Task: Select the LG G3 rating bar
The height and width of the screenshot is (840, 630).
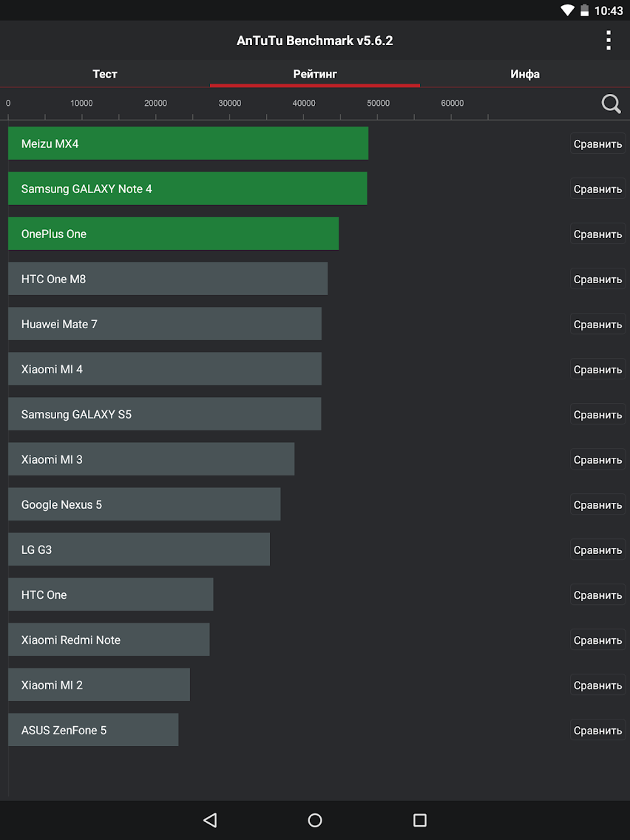Action: [x=139, y=550]
